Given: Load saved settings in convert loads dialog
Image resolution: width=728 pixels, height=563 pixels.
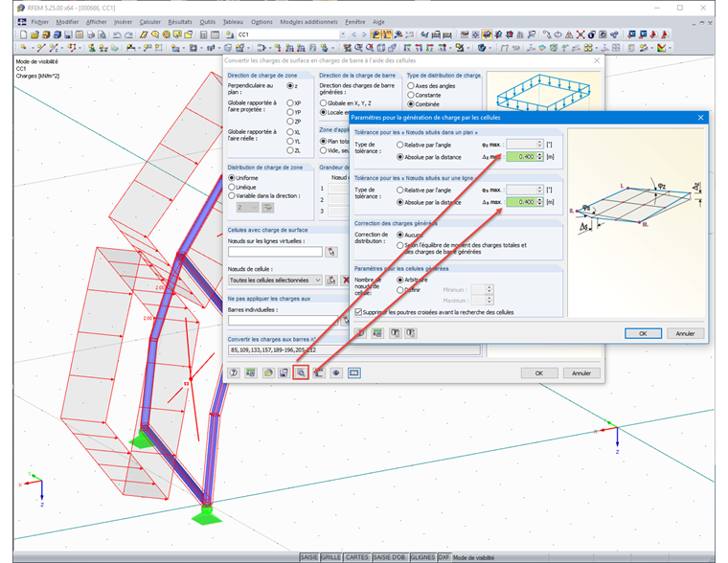Looking at the screenshot, I should pos(268,372).
